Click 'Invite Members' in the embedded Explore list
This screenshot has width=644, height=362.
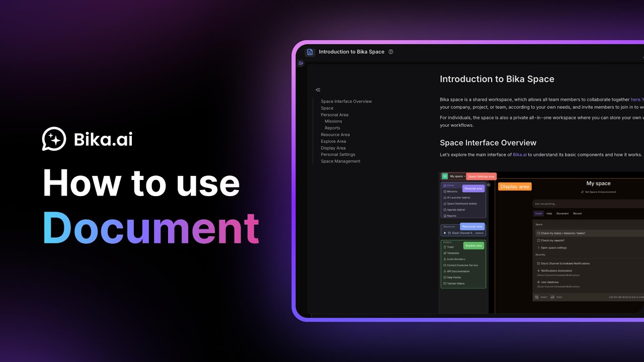click(454, 259)
